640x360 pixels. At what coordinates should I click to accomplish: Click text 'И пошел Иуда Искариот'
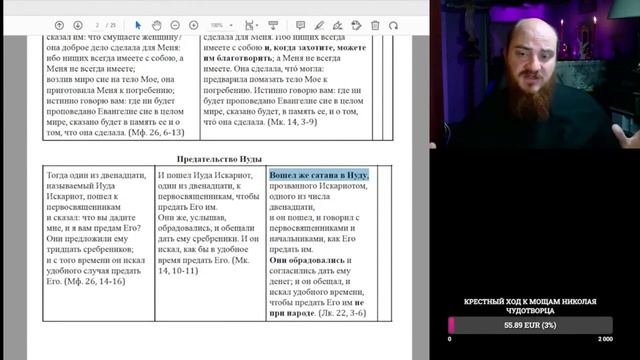[205, 175]
